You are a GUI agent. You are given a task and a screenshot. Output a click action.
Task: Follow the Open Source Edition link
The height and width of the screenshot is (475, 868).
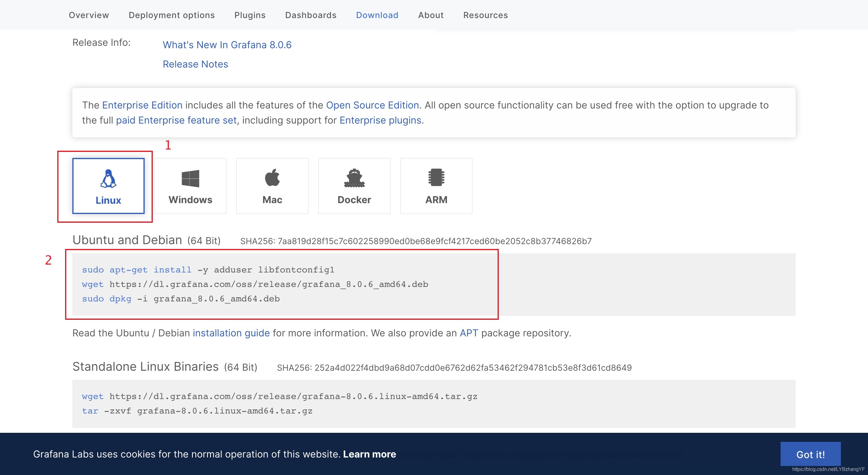click(372, 105)
